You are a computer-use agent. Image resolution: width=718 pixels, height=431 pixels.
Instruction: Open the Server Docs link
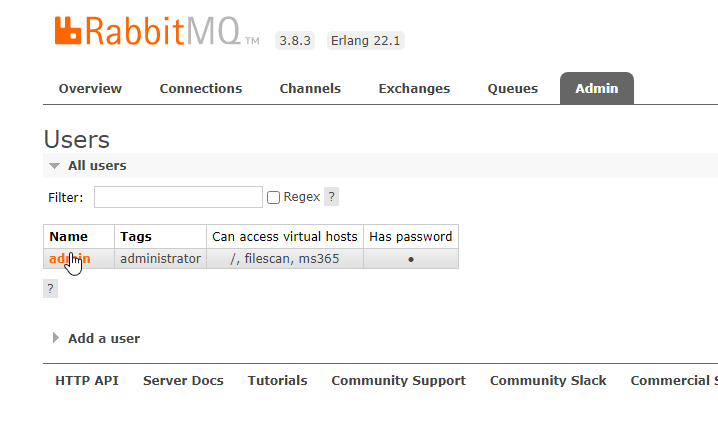point(183,381)
